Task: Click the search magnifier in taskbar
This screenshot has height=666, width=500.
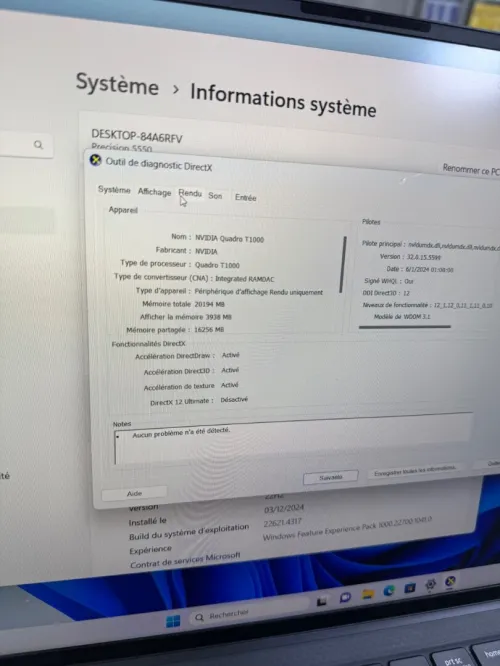Action: pos(199,617)
